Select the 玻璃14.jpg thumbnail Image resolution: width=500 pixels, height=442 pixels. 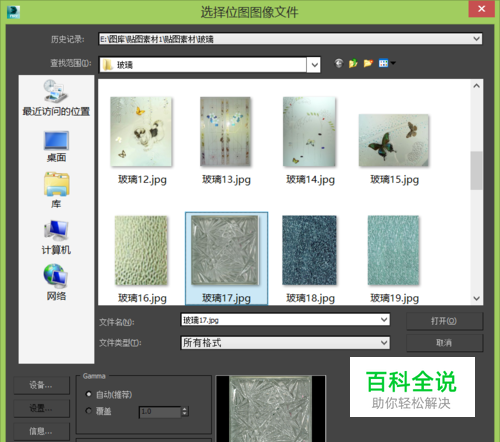click(x=309, y=132)
